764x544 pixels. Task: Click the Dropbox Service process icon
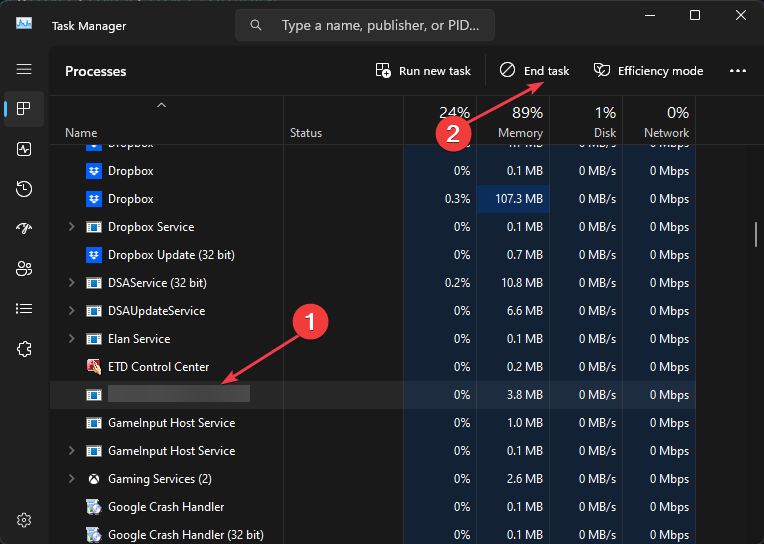pyautogui.click(x=94, y=227)
